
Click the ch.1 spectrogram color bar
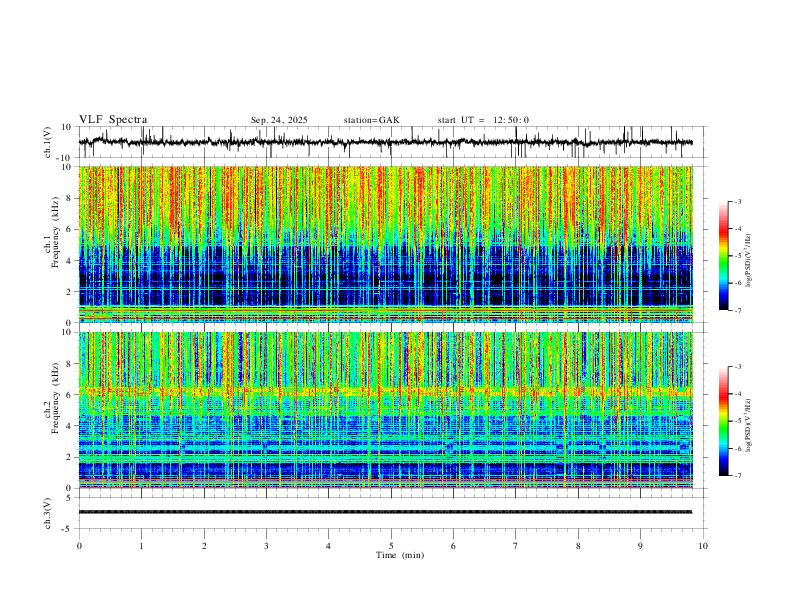723,256
